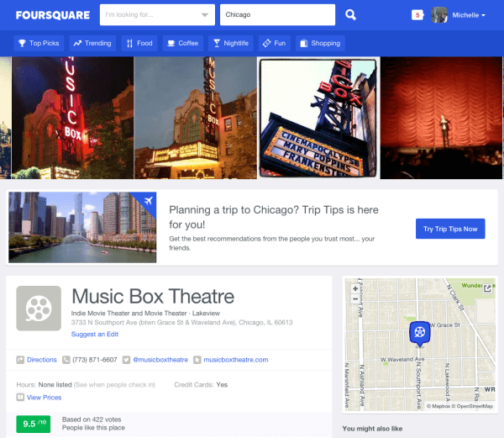The image size is (504, 438).
Task: Click the Try Trip Tips Now button
Action: tap(450, 229)
